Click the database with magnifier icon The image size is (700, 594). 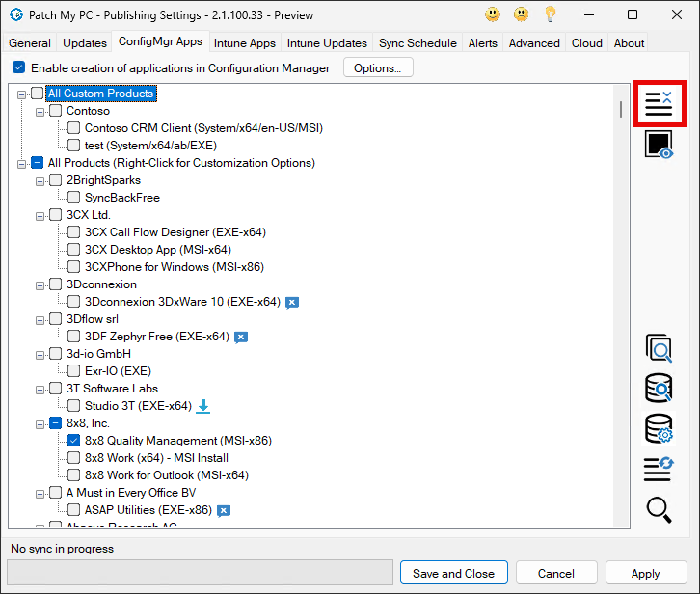659,388
